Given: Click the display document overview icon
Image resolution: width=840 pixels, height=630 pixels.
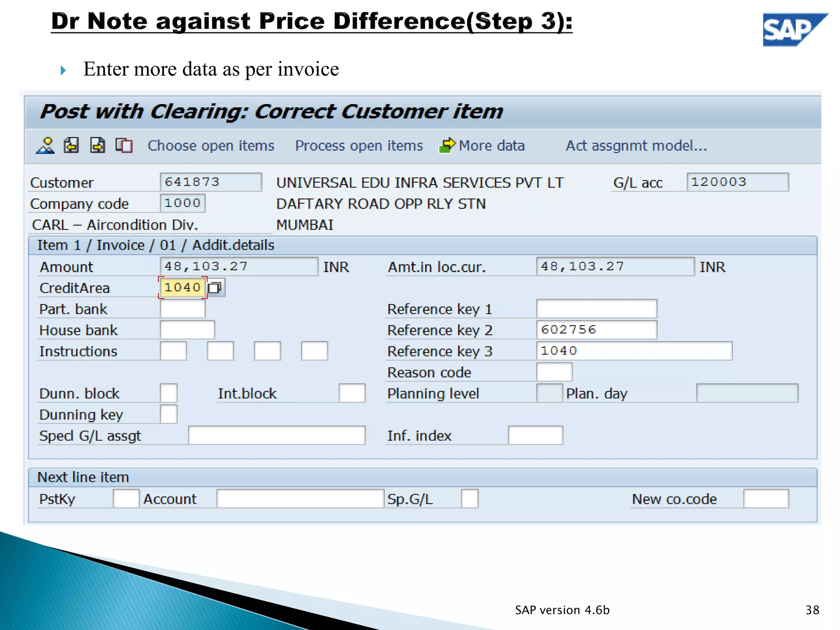Looking at the screenshot, I should tap(46, 146).
